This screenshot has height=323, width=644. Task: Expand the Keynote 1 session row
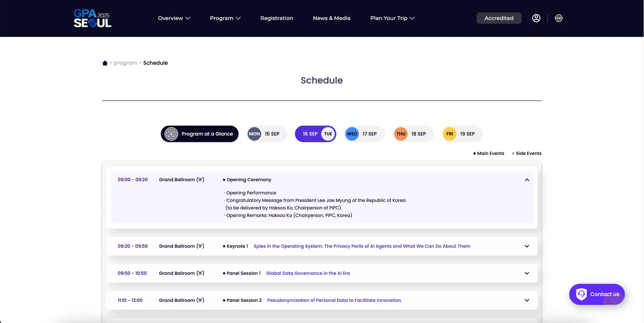(527, 246)
